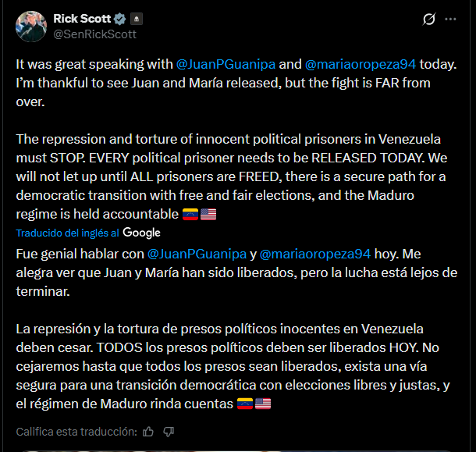Screen dimensions: 476x452
Task: Open the Rick Scott display name link
Action: coord(82,19)
